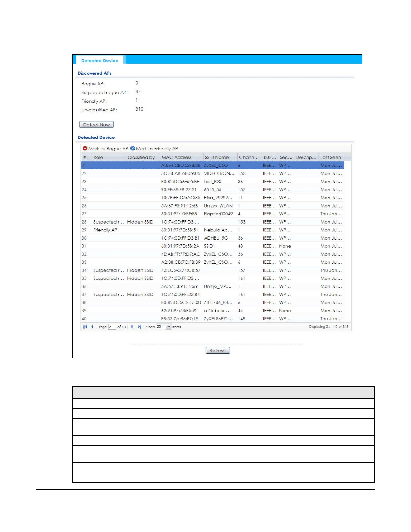Click the Refresh button
411x532 pixels.
tap(217, 350)
